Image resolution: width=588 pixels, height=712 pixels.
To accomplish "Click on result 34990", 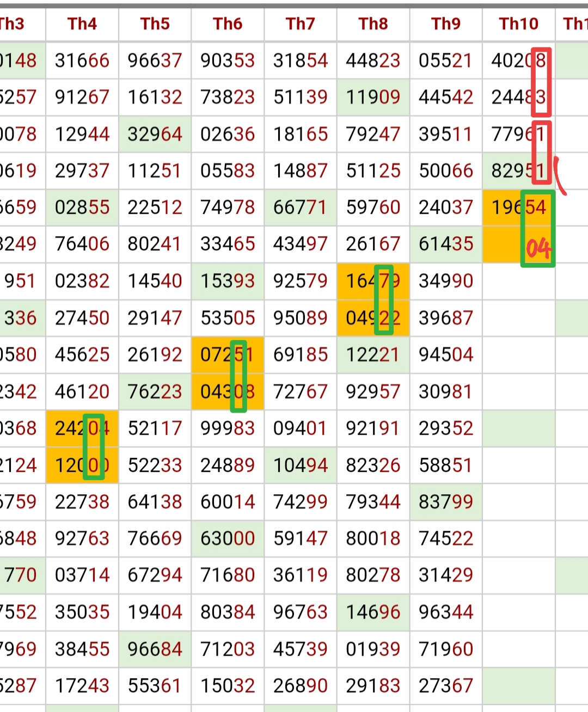I will tap(446, 281).
